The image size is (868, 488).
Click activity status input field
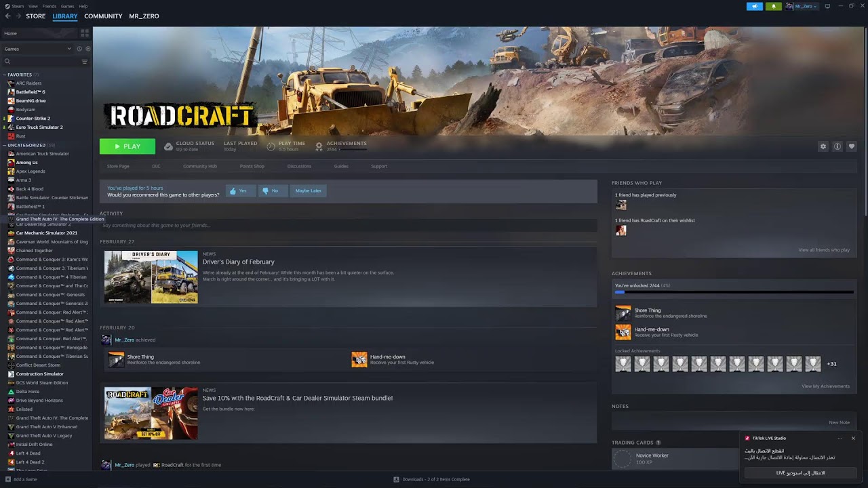tap(349, 225)
